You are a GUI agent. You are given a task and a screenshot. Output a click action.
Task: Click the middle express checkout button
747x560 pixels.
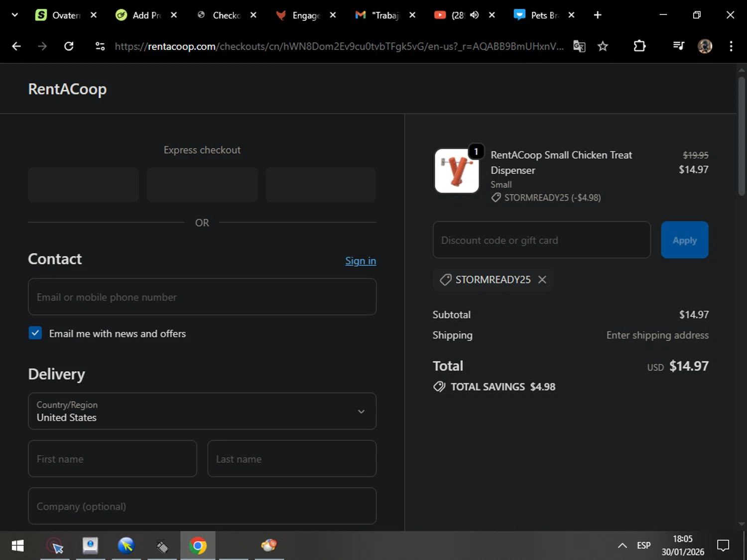(x=202, y=185)
